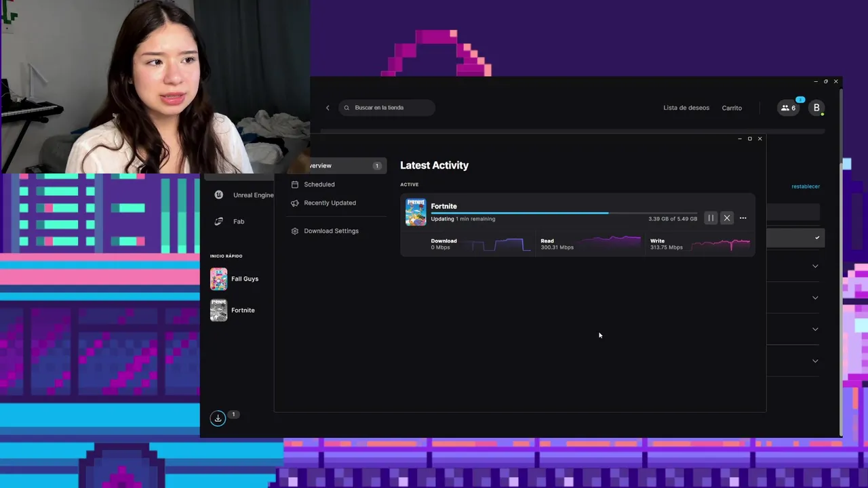
Task: Click the Fab logo icon
Action: tap(218, 222)
